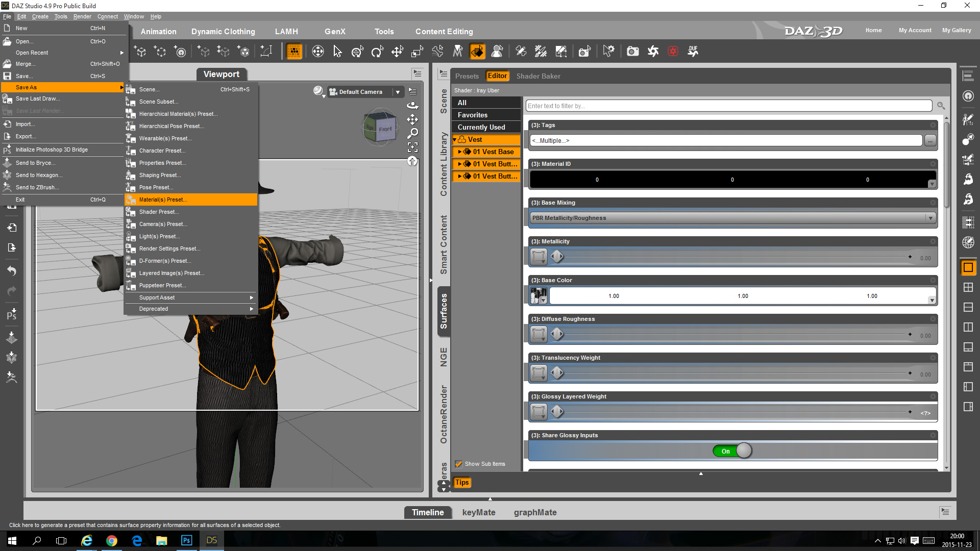980x551 pixels.
Task: Uncheck Show Sub Items checkbox
Action: tap(459, 464)
